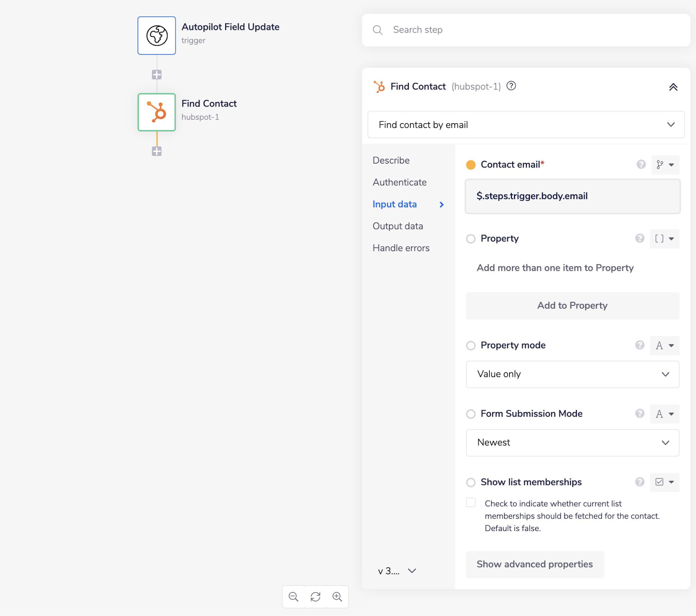Select the HubSpot Find Contact step node

pyautogui.click(x=157, y=112)
